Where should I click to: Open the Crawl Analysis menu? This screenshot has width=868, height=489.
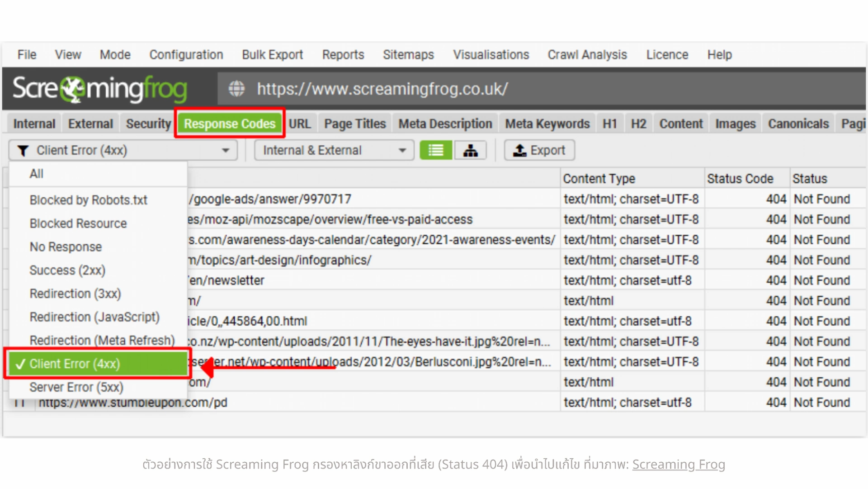587,55
